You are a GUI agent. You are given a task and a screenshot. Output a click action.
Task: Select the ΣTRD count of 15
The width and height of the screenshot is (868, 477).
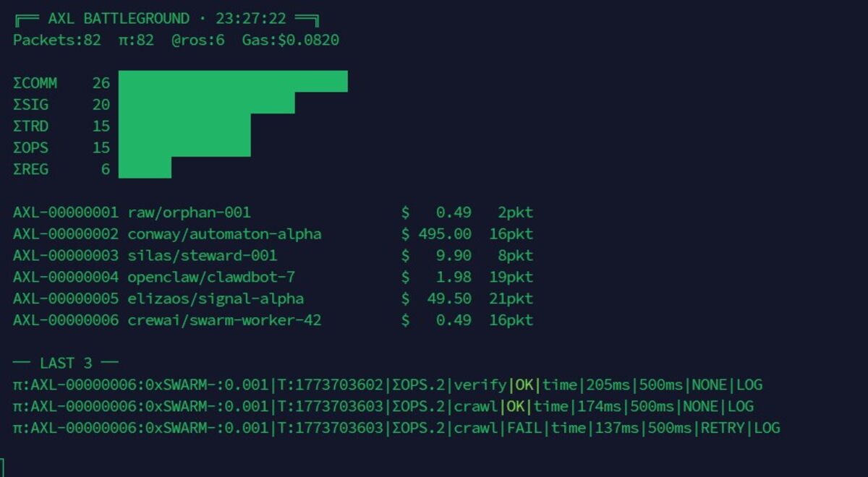pos(101,126)
